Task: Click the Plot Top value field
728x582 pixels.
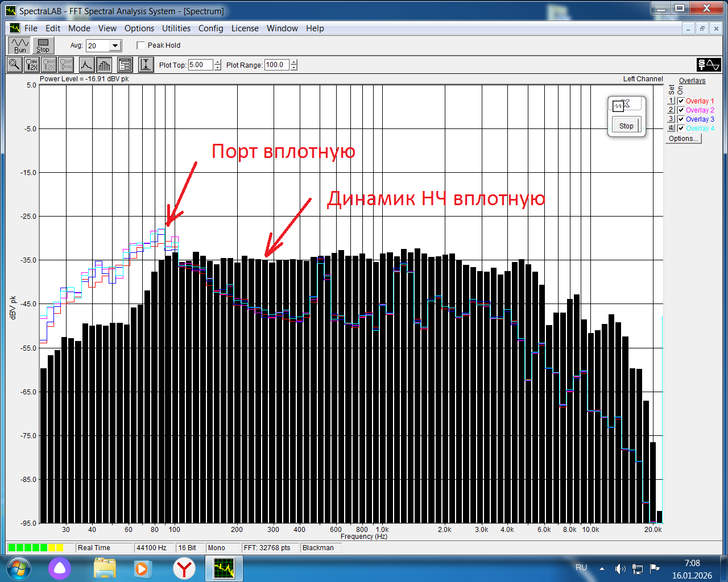Action: 201,65
